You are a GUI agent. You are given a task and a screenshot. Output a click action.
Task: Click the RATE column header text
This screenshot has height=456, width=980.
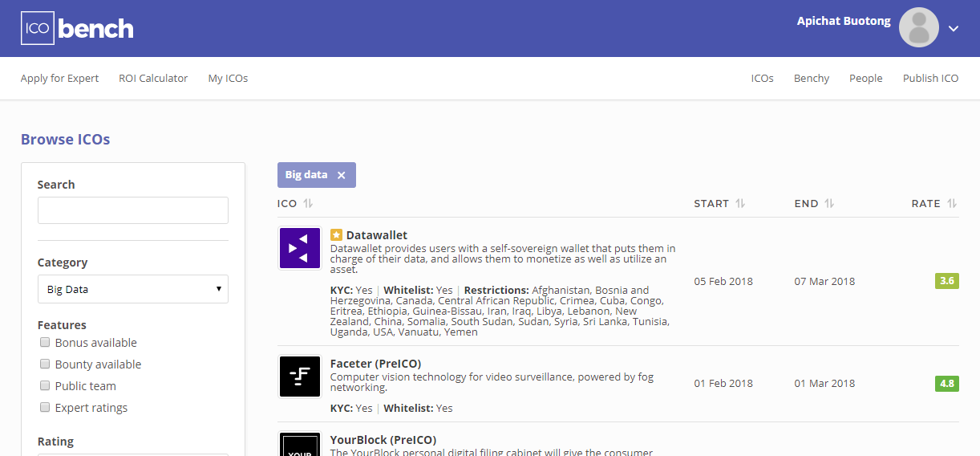[926, 204]
